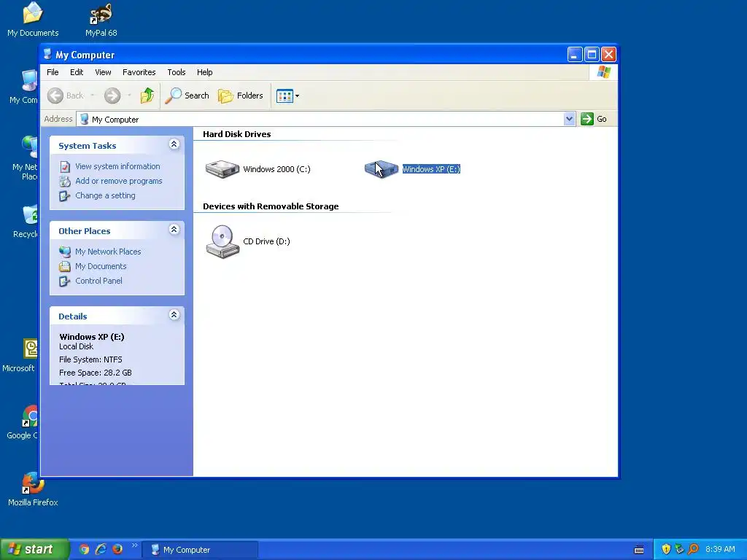This screenshot has height=560, width=747.
Task: Click the taskbar clock showing 8:39 AM
Action: tap(720, 550)
